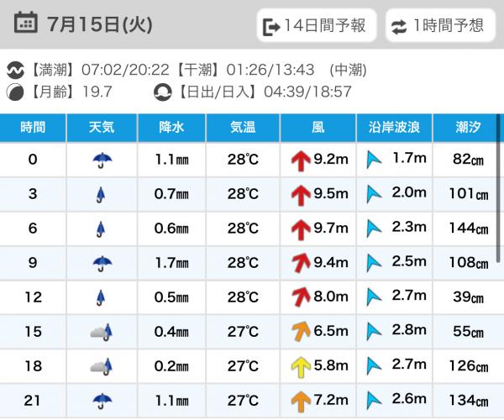Viewport: 504px width, 420px height.
Task: Click the tide wave icon beside 満潮
Action: click(x=16, y=70)
